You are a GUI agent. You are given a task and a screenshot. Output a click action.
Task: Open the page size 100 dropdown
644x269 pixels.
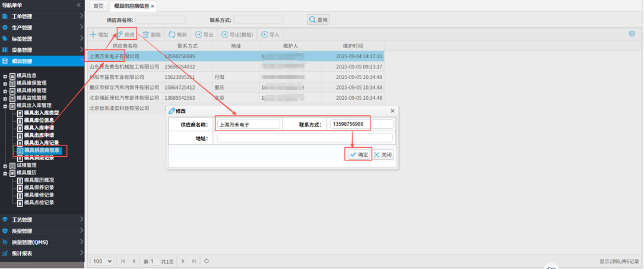[103, 261]
